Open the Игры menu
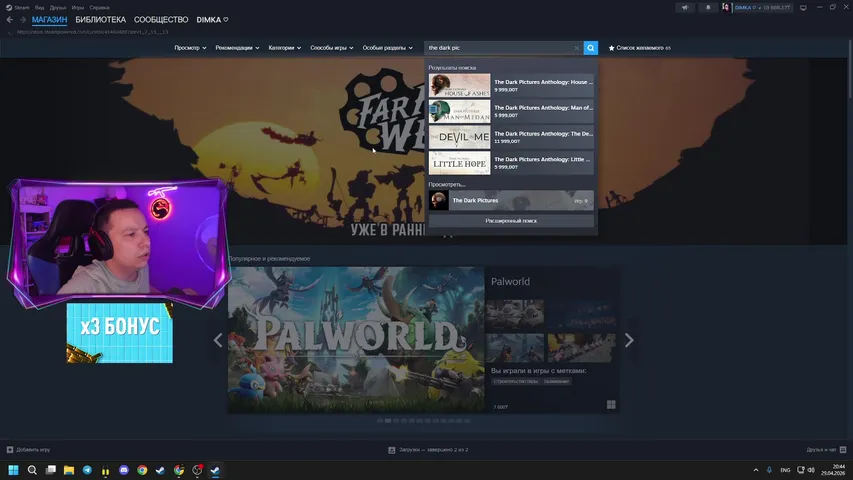Screen dimensions: 853x480 pyautogui.click(x=78, y=8)
